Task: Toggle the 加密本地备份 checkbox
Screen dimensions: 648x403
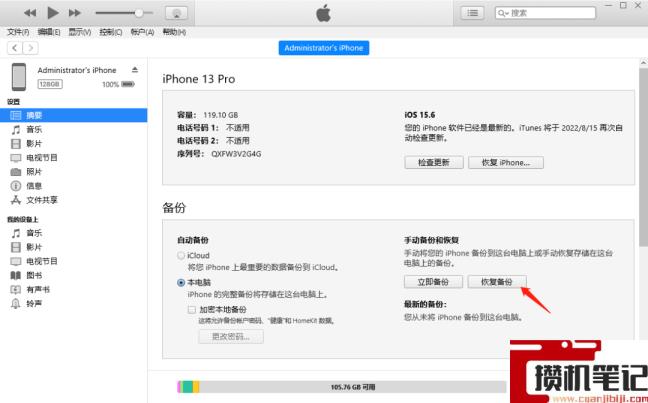Action: [x=192, y=309]
